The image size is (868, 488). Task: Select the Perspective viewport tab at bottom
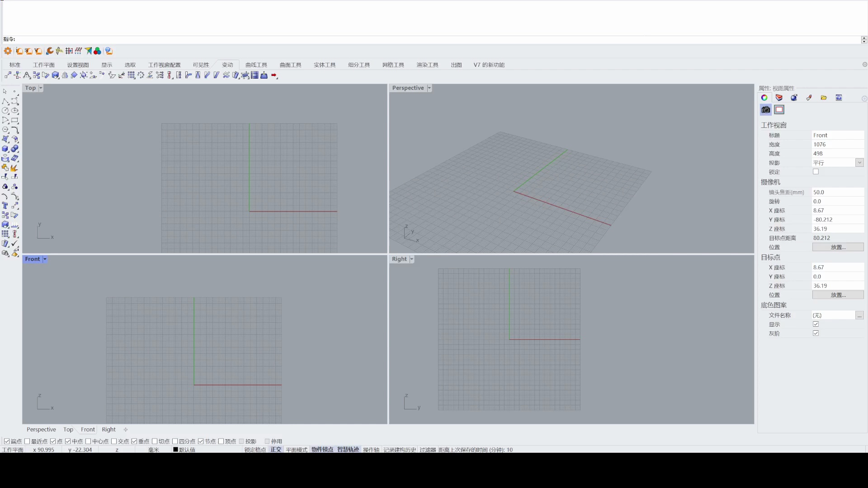[x=41, y=430]
